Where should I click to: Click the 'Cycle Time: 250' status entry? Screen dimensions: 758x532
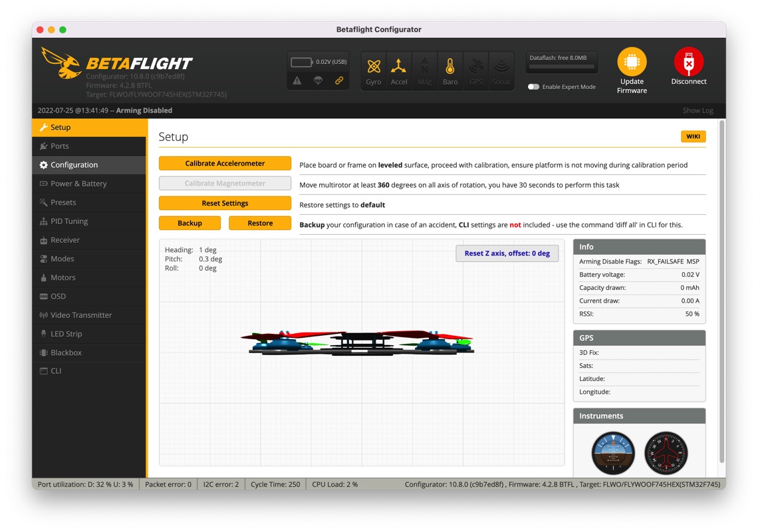tap(275, 484)
